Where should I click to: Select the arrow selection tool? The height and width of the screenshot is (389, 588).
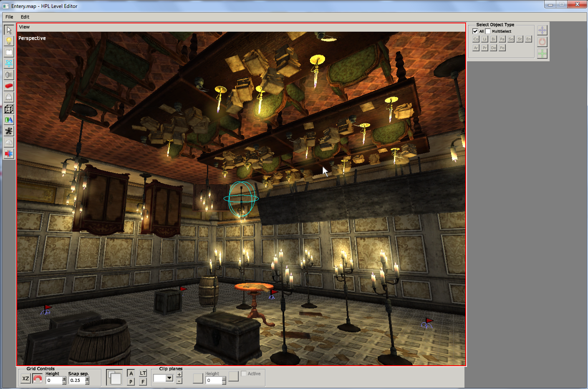[9, 30]
